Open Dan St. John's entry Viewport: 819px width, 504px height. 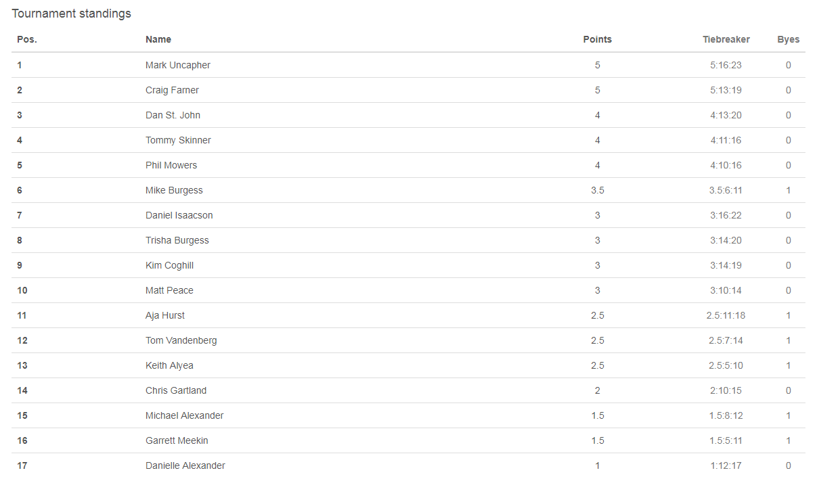click(173, 115)
